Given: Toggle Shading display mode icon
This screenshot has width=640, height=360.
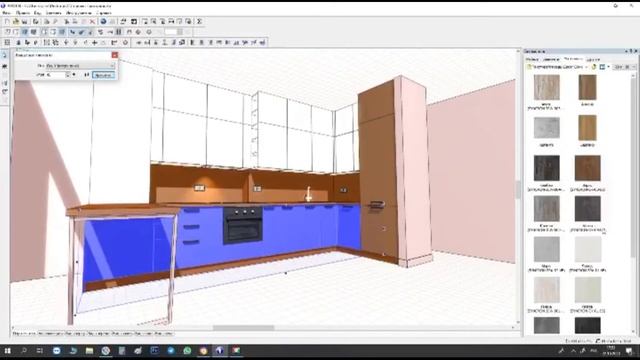Looking at the screenshot, I should point(62,32).
